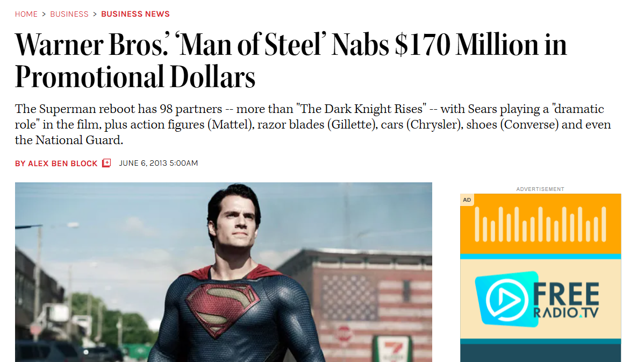Click the stop sign in the photo
The image size is (644, 362).
tap(344, 334)
